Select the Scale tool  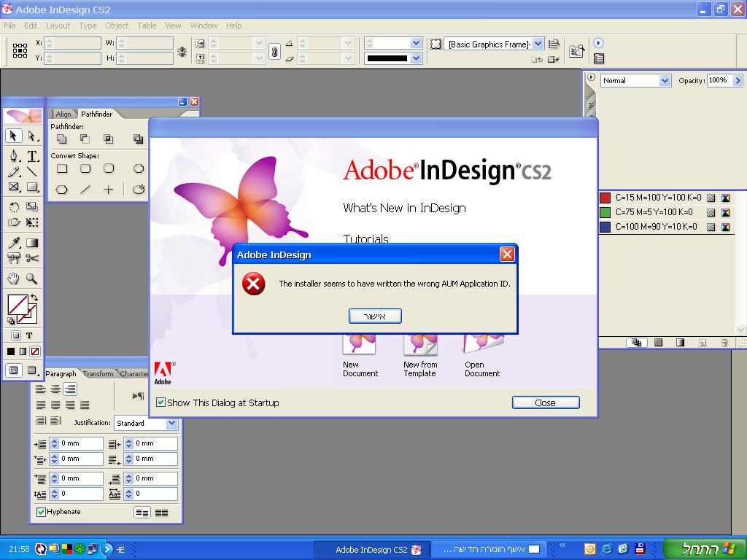(32, 206)
